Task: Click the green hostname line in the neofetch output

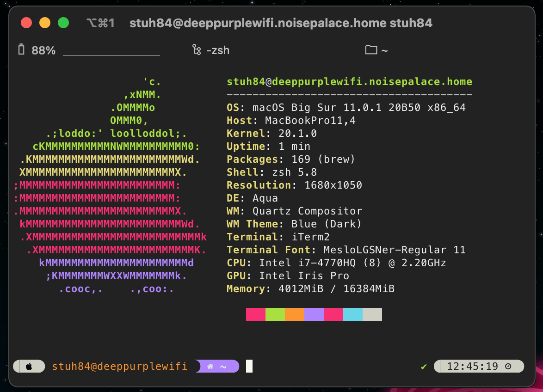Action: click(x=349, y=81)
